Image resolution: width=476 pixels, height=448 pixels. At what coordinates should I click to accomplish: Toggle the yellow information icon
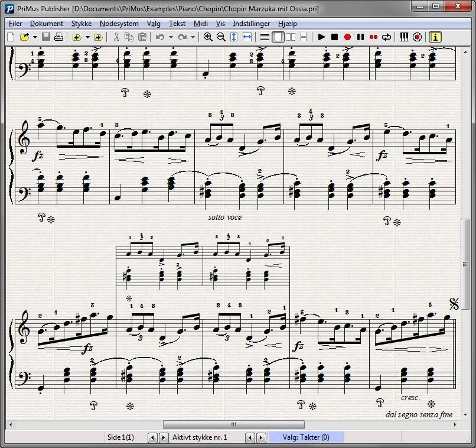coord(435,37)
